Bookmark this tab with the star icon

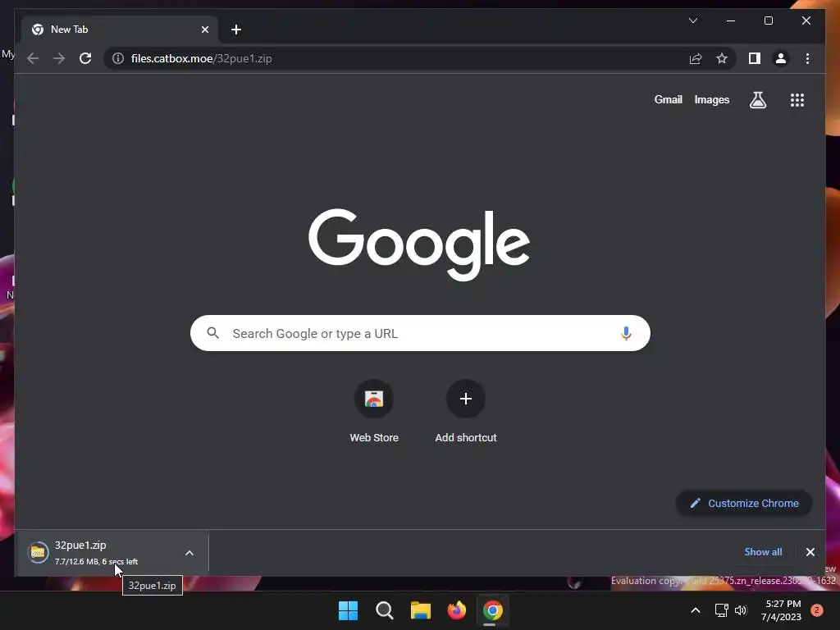click(722, 58)
